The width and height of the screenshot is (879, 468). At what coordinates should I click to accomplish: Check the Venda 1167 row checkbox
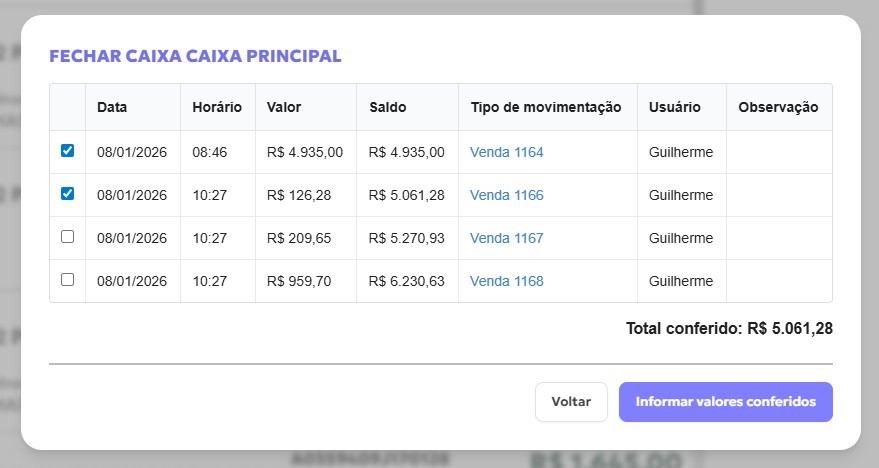[67, 237]
